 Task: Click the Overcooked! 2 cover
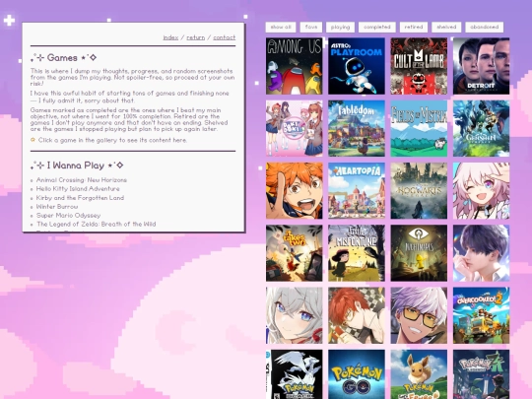click(x=481, y=315)
